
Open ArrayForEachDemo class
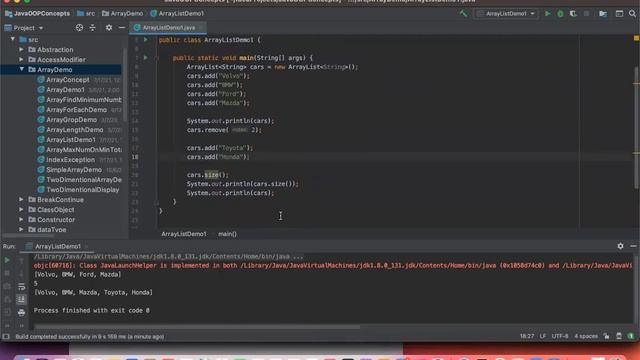76,110
